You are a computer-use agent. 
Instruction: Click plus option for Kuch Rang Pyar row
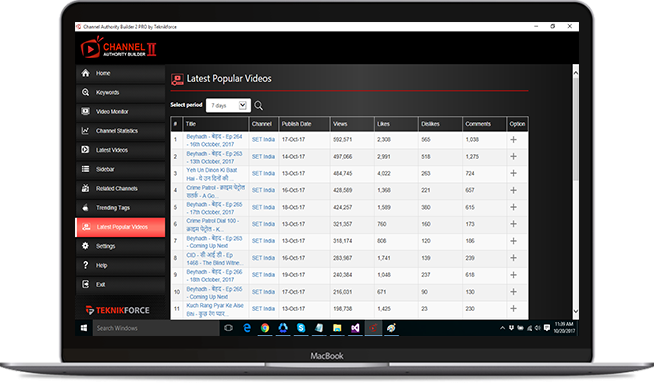[513, 309]
